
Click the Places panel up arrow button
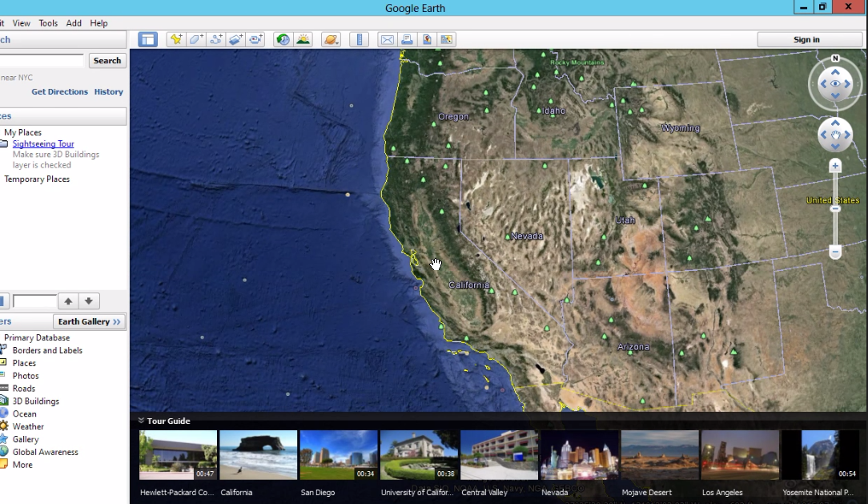pyautogui.click(x=68, y=301)
